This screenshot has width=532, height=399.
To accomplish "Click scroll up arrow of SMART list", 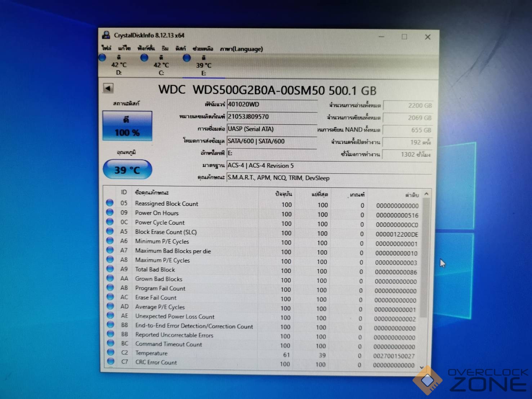I will tap(426, 194).
